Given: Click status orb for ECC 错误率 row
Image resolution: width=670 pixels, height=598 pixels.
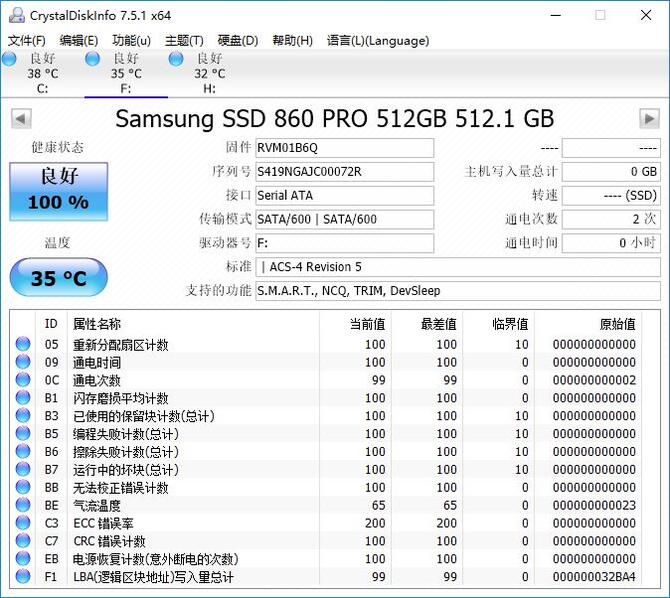Looking at the screenshot, I should coord(23,523).
